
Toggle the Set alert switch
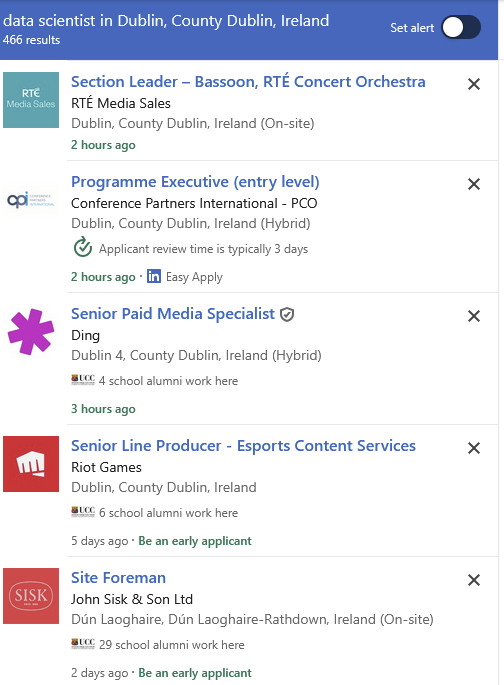pos(461,27)
